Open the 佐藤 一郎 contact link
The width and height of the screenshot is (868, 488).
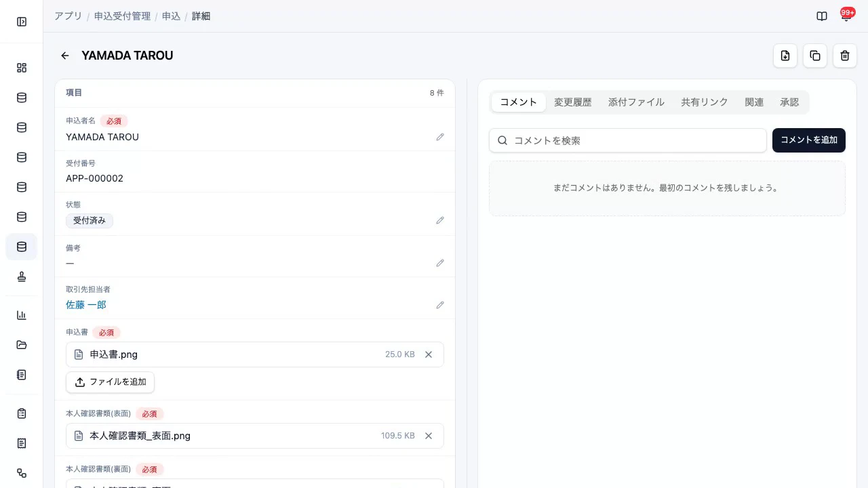click(86, 305)
